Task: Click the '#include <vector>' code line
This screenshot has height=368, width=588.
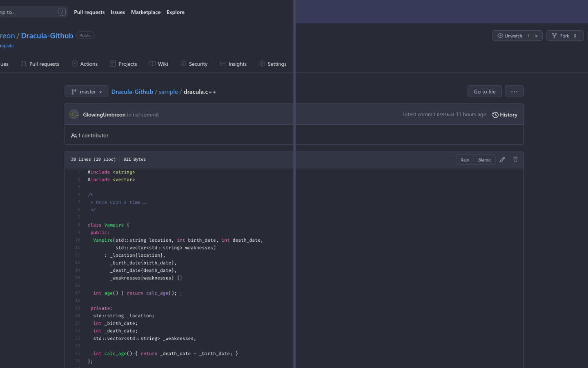Action: coord(111,180)
